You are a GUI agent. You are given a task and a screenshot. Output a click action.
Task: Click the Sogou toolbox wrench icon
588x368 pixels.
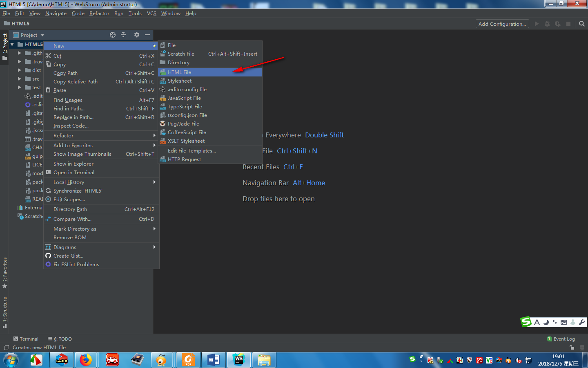pos(582,322)
